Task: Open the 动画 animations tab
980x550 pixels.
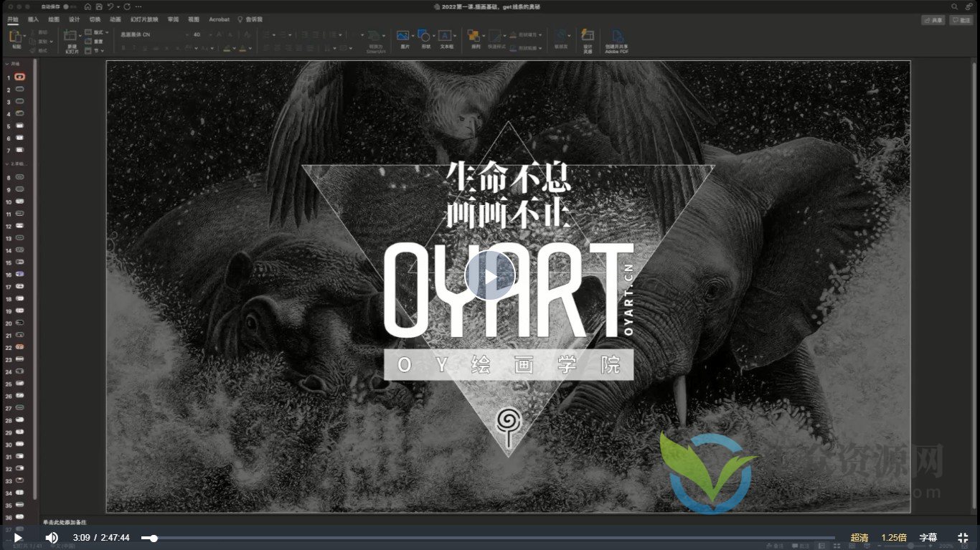Action: [x=116, y=19]
